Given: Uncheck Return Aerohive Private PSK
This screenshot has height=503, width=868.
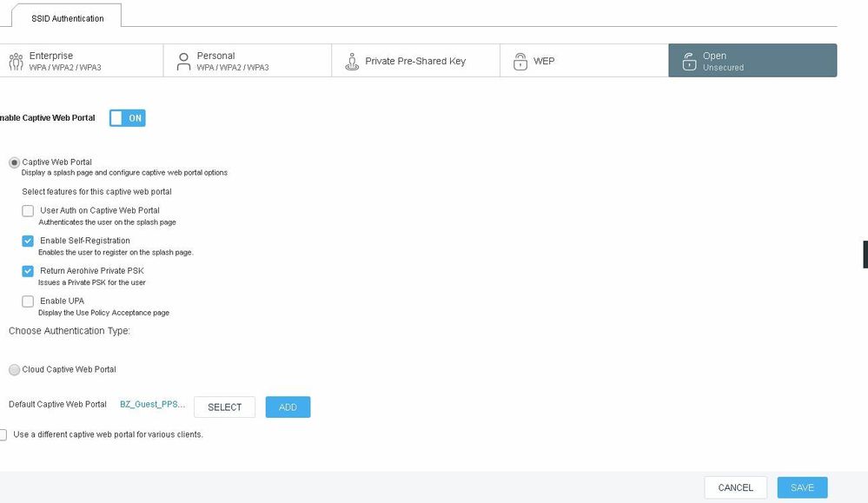Looking at the screenshot, I should 28,271.
